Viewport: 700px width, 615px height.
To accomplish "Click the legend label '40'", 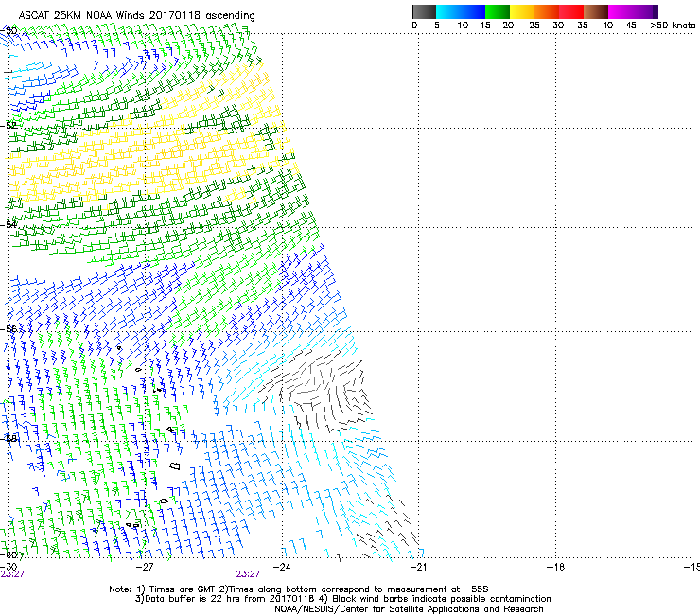I will [607, 26].
